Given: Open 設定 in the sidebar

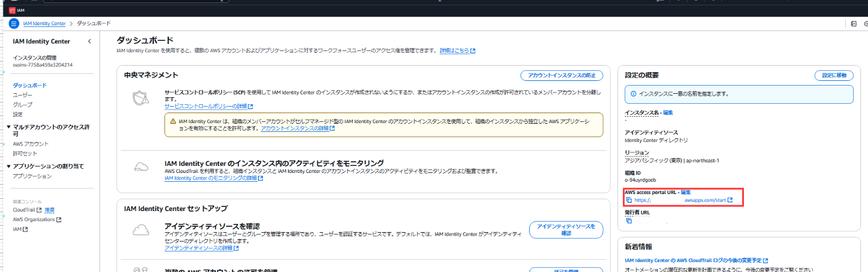Looking at the screenshot, I should point(18,114).
